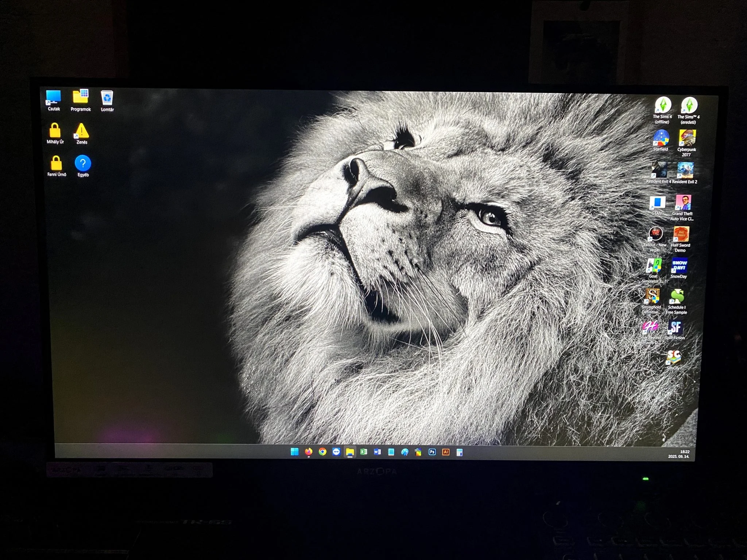
Task: Open TeamViewer from the taskbar
Action: click(336, 452)
